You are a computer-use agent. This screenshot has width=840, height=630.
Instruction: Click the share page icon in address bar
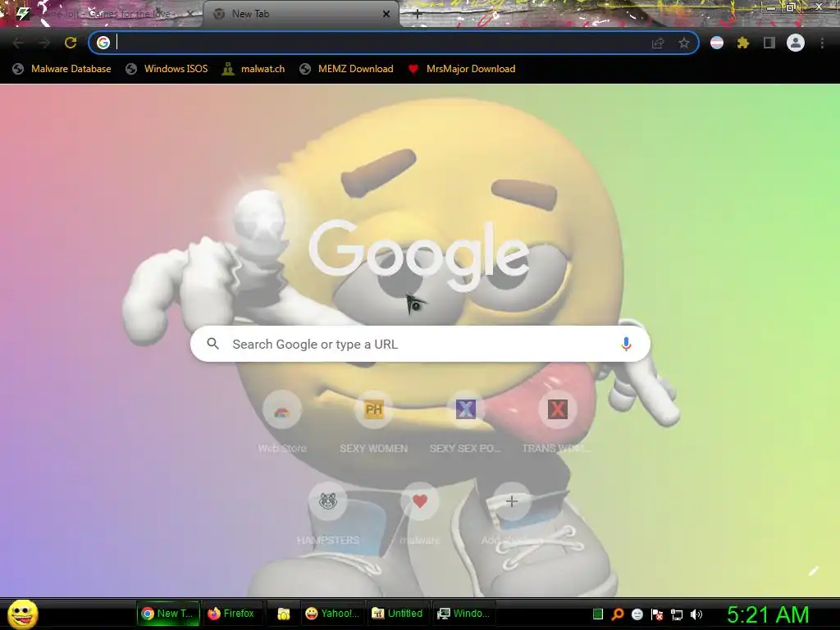click(658, 43)
